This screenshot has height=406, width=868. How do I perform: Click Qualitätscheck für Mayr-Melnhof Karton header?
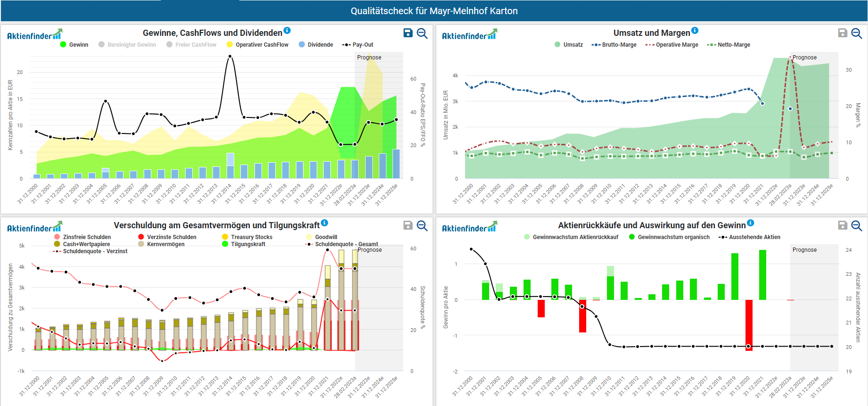[434, 11]
